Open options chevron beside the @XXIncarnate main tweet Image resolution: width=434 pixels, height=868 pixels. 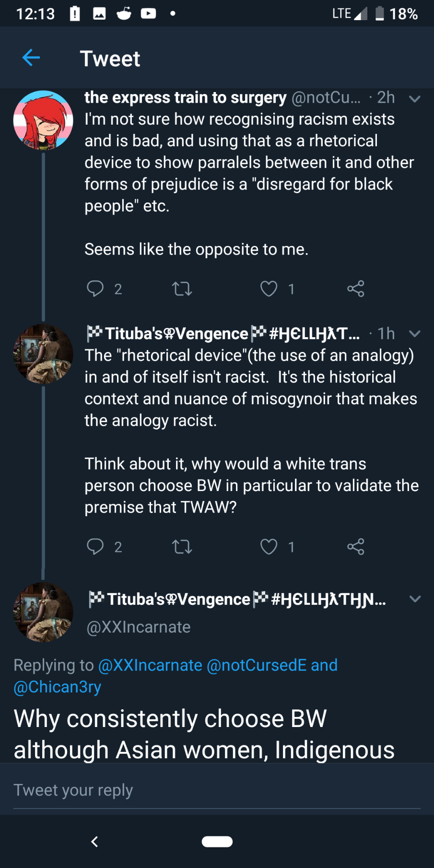click(x=414, y=598)
